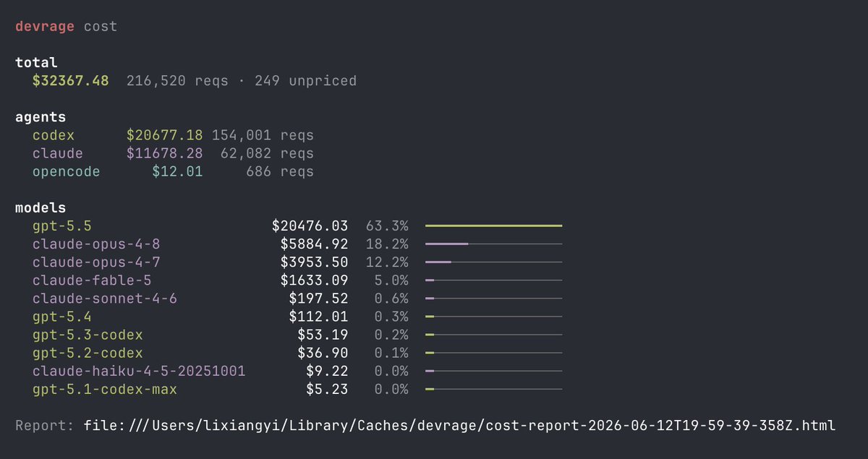The width and height of the screenshot is (868, 459).
Task: Click the 'models' section heading
Action: (x=41, y=208)
